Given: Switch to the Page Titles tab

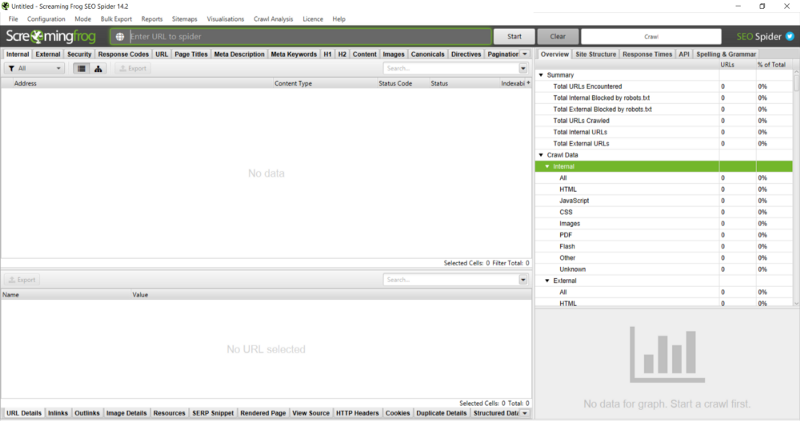Looking at the screenshot, I should click(191, 54).
